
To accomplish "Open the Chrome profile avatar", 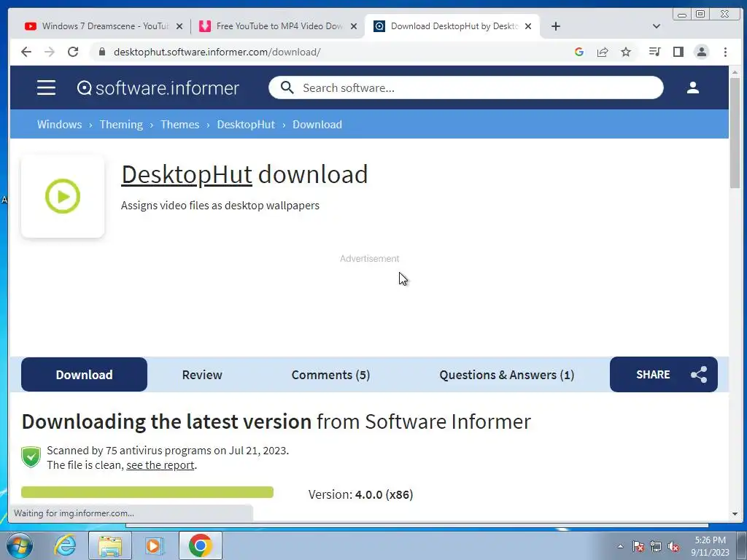I will click(x=702, y=52).
